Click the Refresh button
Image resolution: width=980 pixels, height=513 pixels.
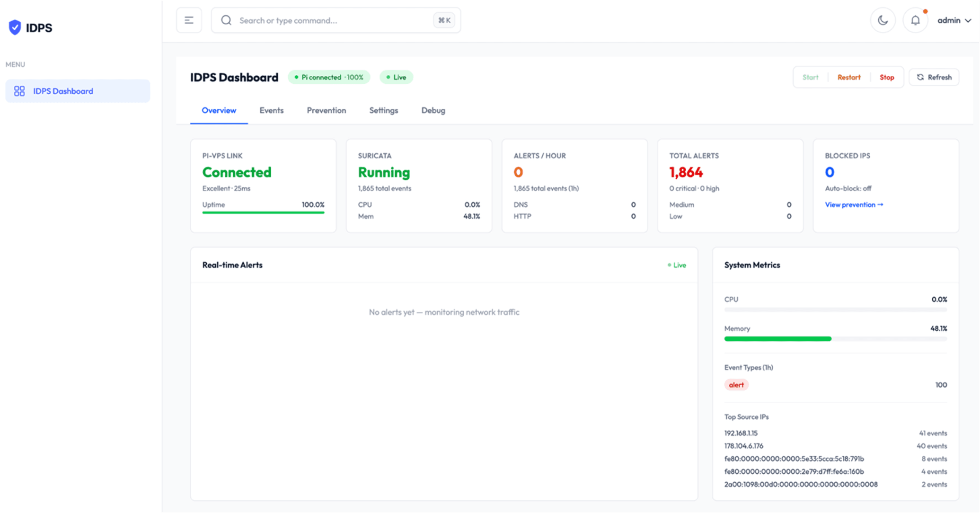pos(934,77)
